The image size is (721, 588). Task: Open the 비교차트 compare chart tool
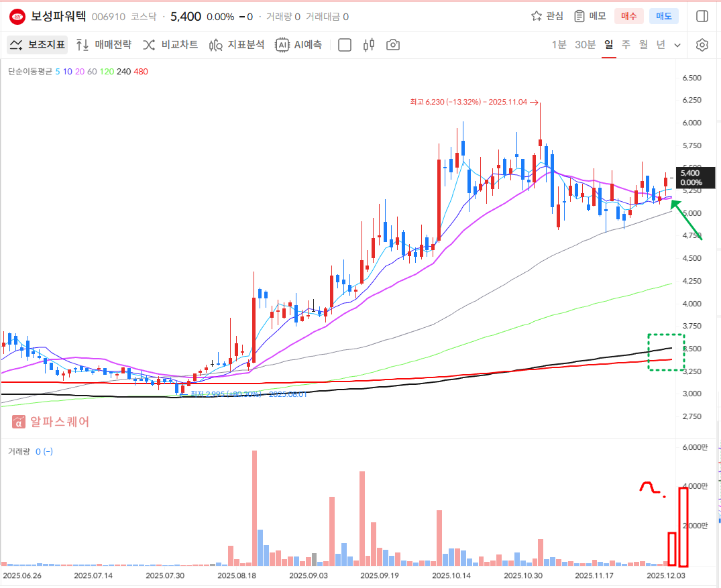click(x=170, y=45)
